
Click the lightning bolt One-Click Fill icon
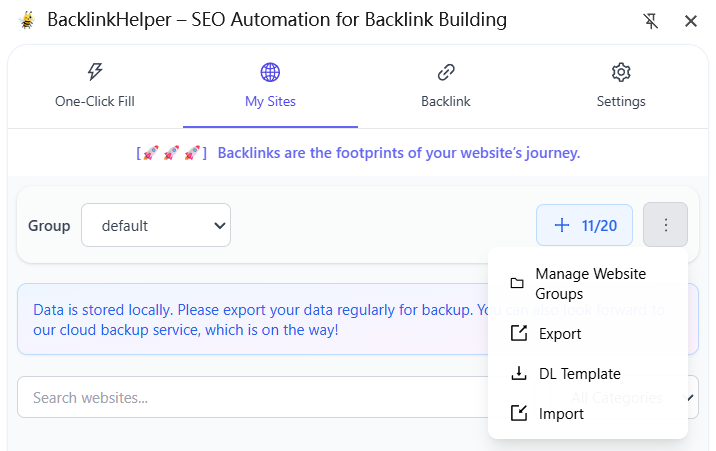(95, 72)
